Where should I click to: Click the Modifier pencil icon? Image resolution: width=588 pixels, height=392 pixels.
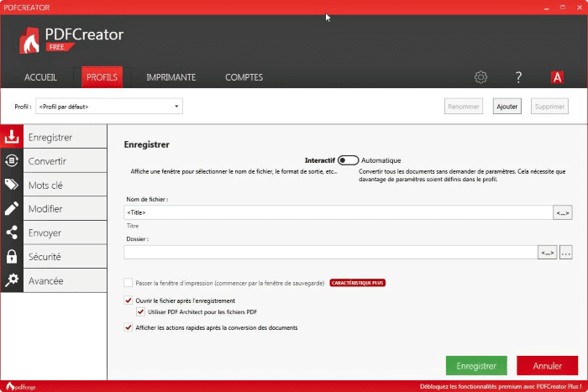coord(12,208)
